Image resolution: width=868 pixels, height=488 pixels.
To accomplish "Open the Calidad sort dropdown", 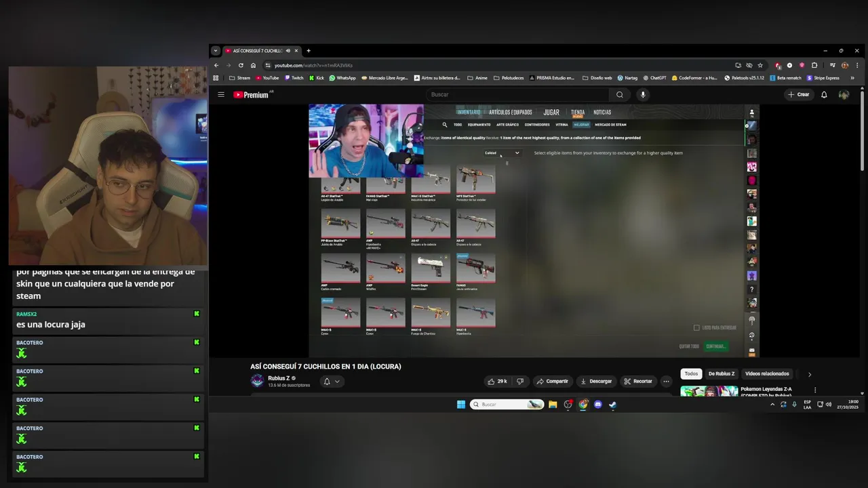I will [502, 153].
